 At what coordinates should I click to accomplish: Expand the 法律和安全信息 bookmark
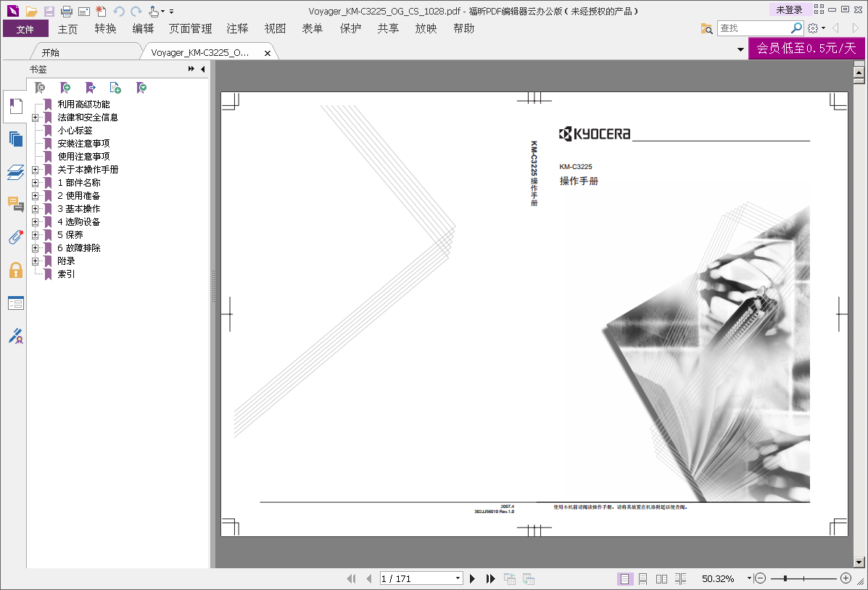[35, 118]
